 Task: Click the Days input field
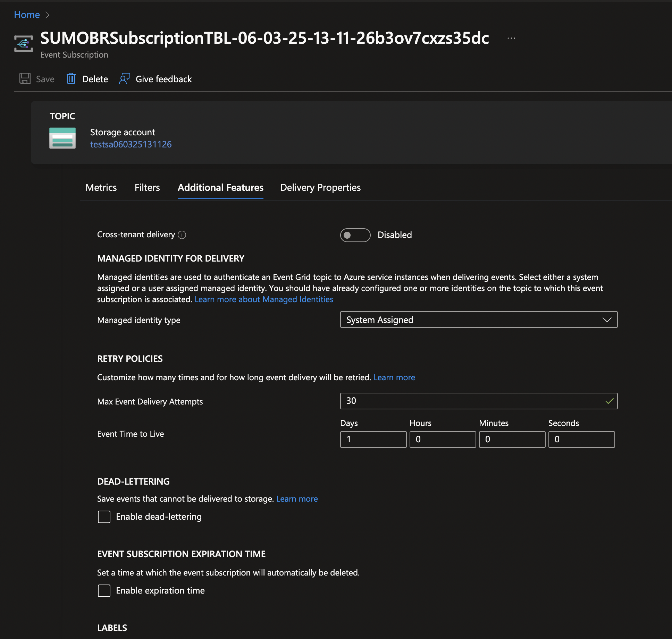click(x=373, y=439)
